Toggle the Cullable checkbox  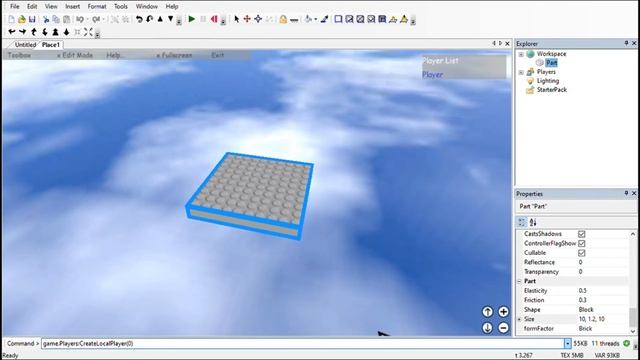tap(582, 253)
